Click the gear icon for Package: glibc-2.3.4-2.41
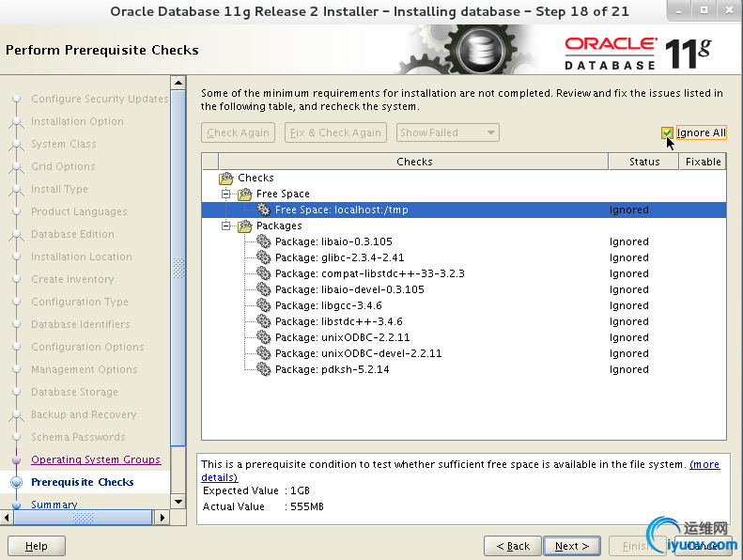The width and height of the screenshot is (743, 560). [x=263, y=257]
